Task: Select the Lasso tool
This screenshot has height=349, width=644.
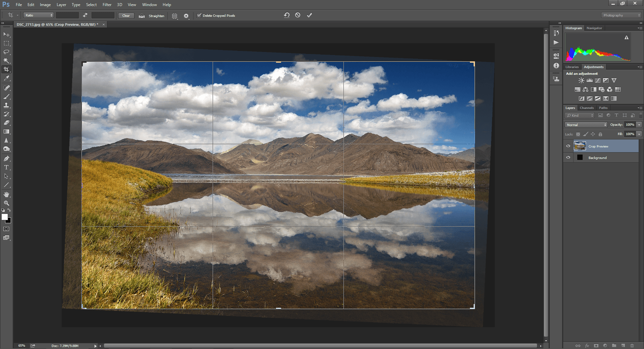Action: coord(6,52)
